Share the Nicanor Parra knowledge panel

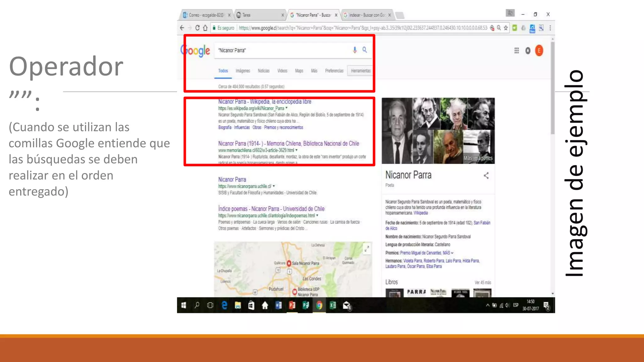coord(486,175)
